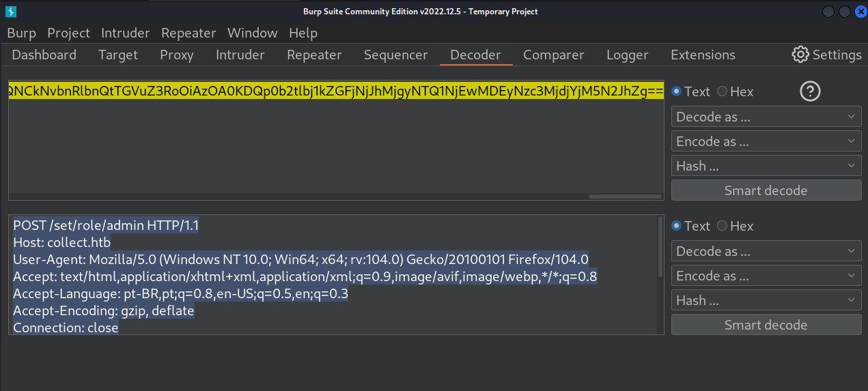Select the Text radio in the lower panel
Screen dimensions: 868x391
click(690, 226)
